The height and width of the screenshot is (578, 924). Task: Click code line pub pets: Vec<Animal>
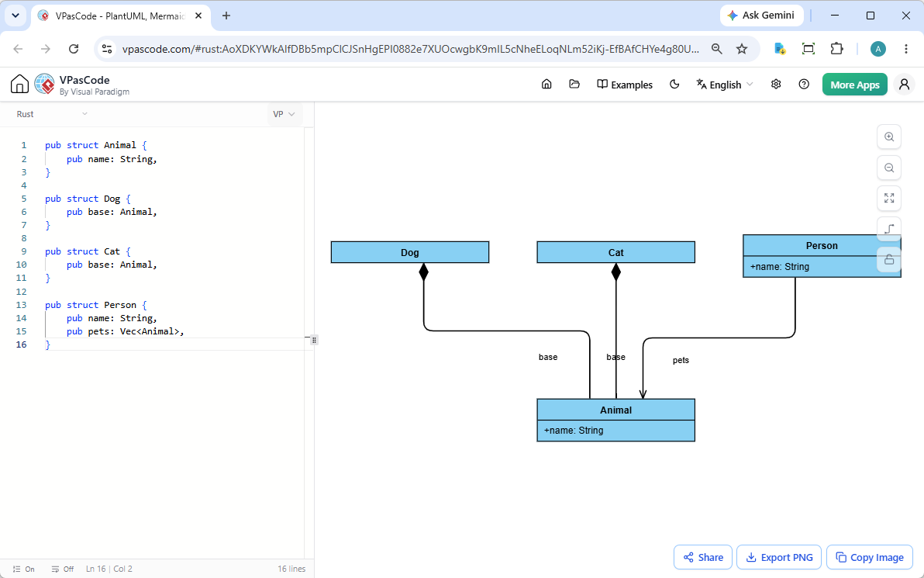click(x=126, y=331)
